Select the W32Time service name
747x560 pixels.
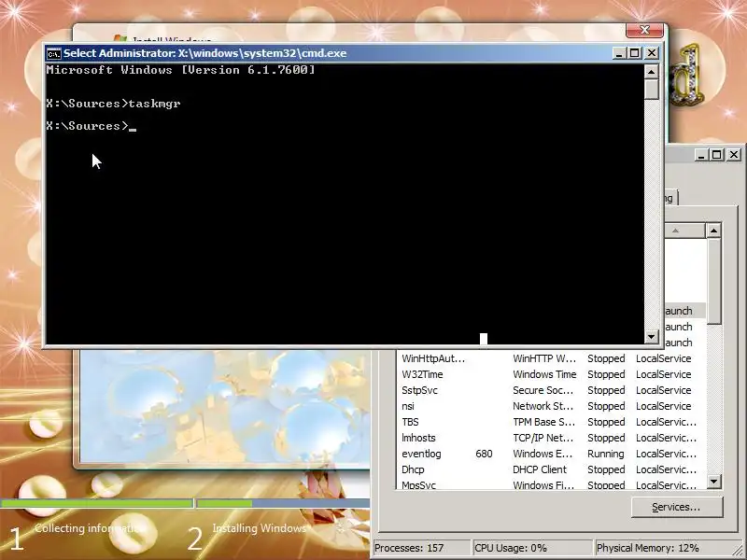click(x=422, y=374)
